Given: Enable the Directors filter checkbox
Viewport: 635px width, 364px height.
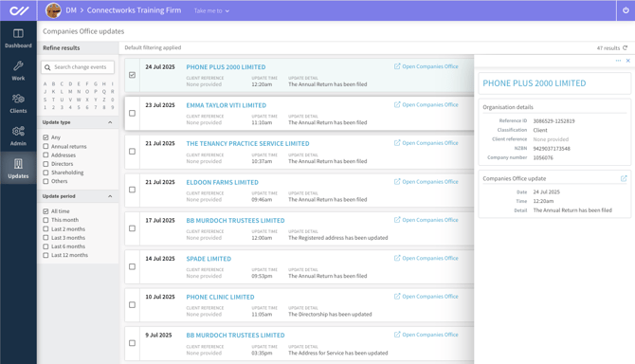Looking at the screenshot, I should pyautogui.click(x=45, y=164).
